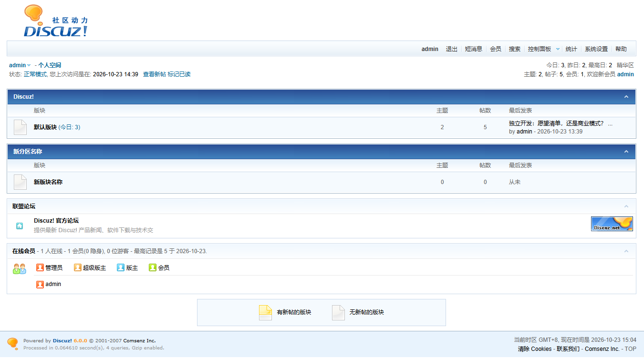The image size is (644, 359).
Task: Open 统计 in the top menu
Action: click(x=571, y=49)
